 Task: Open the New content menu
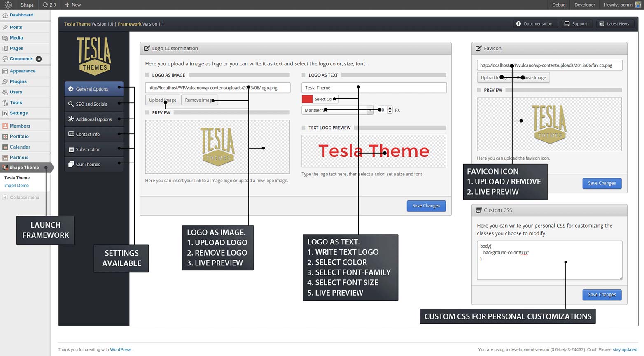(x=73, y=5)
